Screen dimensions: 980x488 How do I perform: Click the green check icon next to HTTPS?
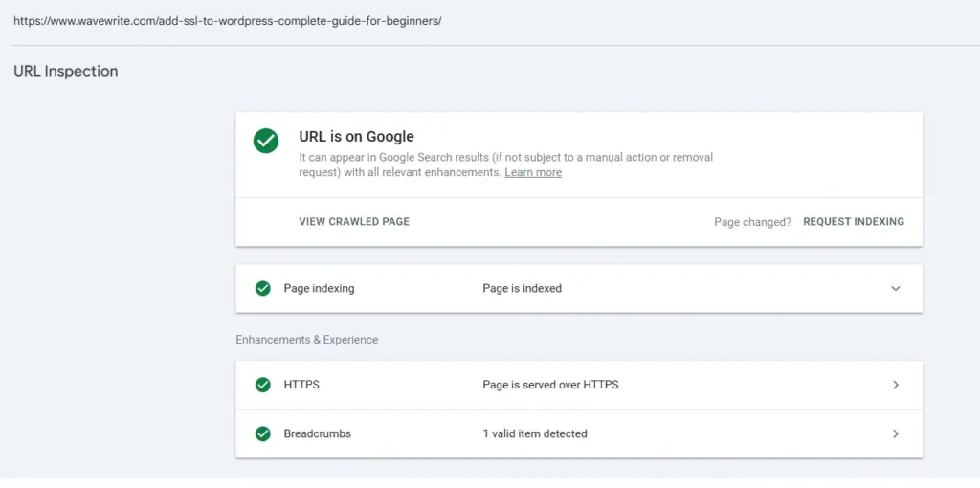click(x=263, y=385)
